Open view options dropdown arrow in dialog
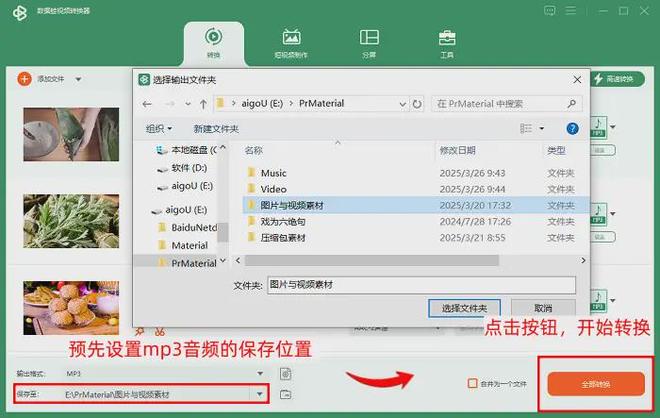 (x=542, y=128)
